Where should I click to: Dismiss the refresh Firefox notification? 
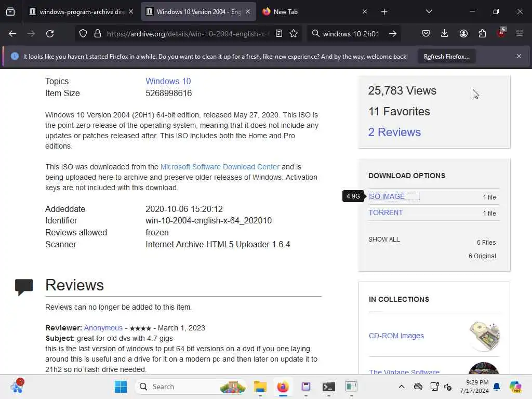click(519, 56)
